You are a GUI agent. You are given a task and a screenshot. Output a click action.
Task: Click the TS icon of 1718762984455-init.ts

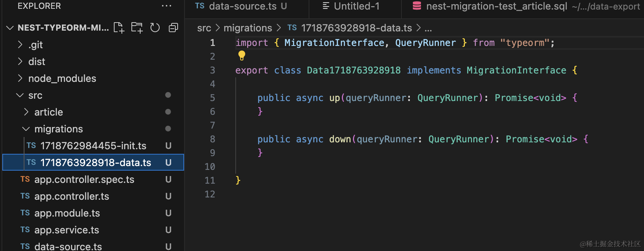[x=31, y=145]
